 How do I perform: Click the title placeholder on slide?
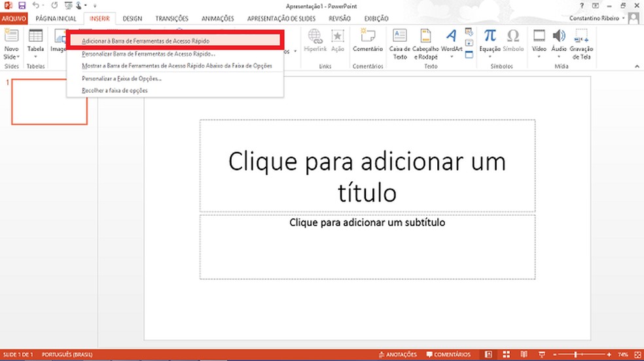click(367, 165)
